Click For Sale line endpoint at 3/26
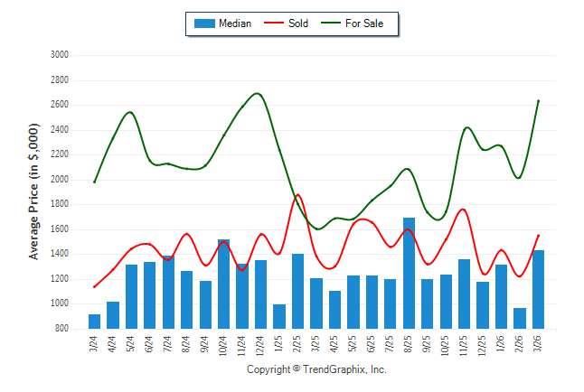 coord(538,101)
